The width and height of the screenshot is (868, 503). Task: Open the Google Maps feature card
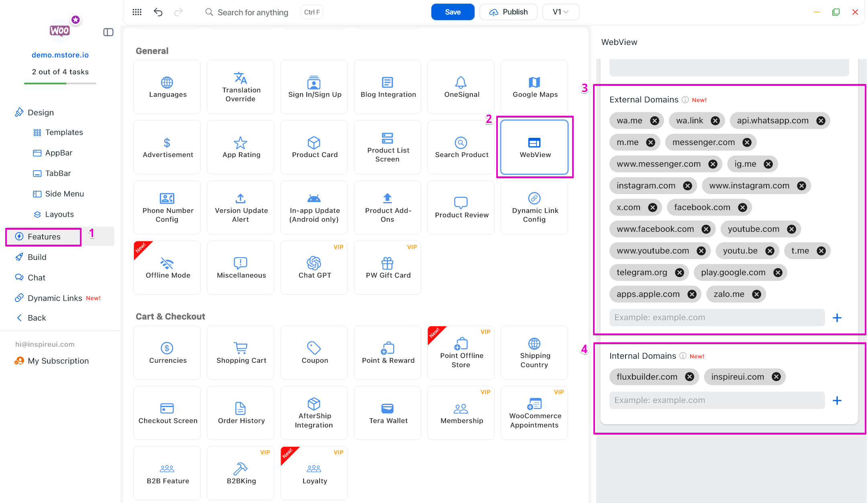(x=534, y=87)
